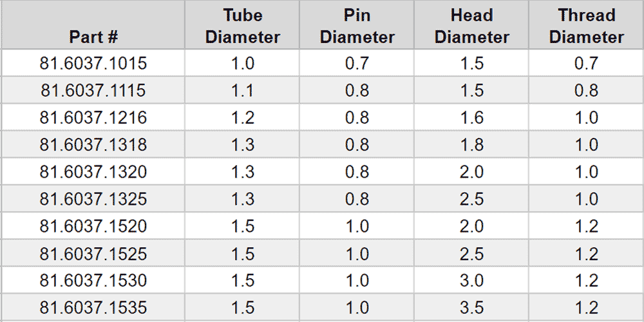The width and height of the screenshot is (644, 322).
Task: Select head diameter 3.0 cell
Action: click(471, 279)
